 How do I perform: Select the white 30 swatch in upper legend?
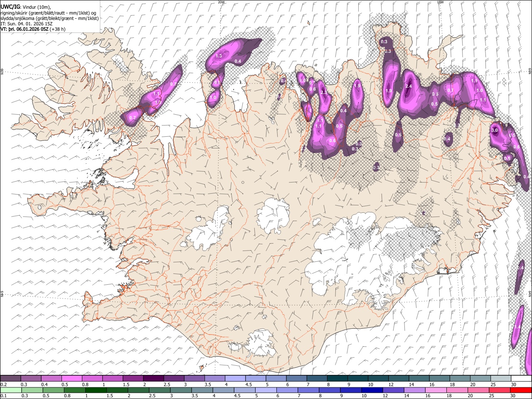521,379
